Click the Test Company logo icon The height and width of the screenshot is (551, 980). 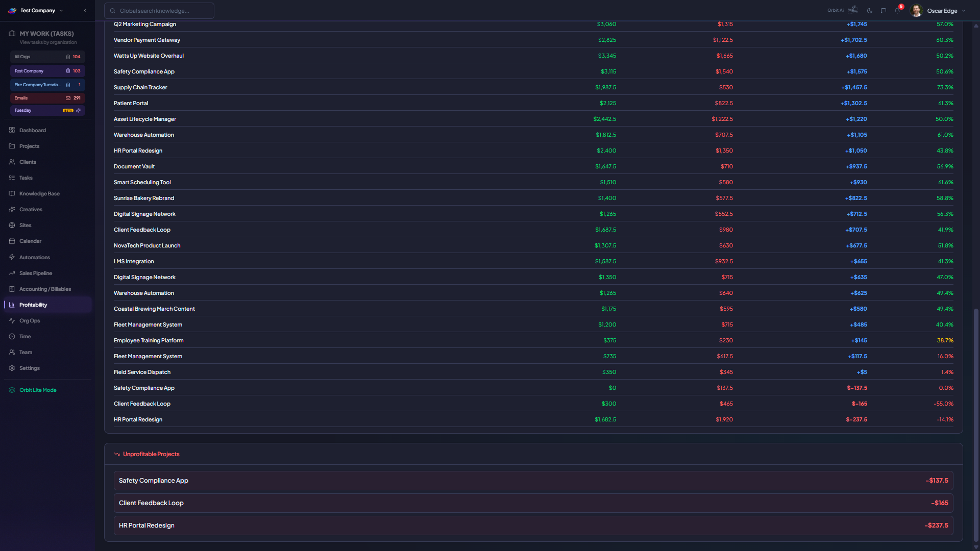(x=12, y=10)
